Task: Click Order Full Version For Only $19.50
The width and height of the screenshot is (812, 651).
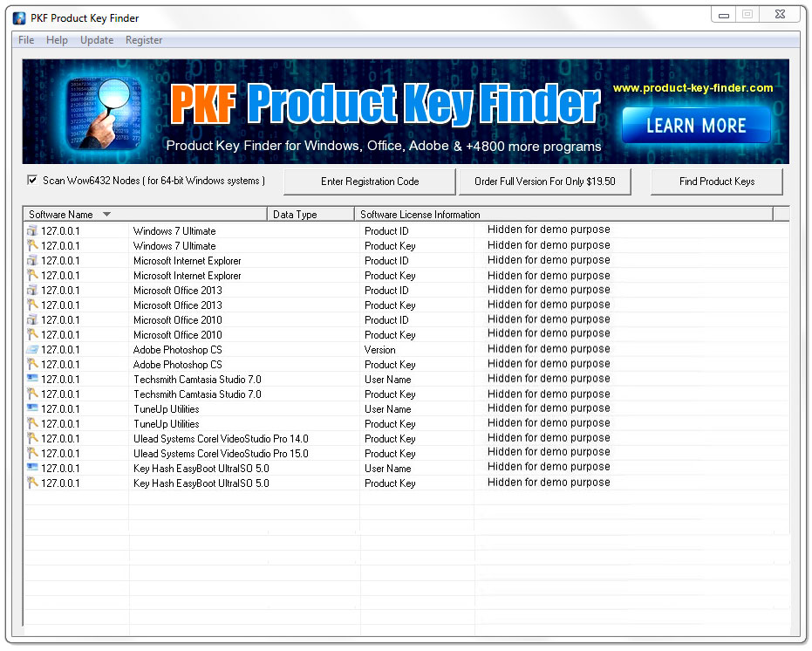Action: pyautogui.click(x=545, y=182)
